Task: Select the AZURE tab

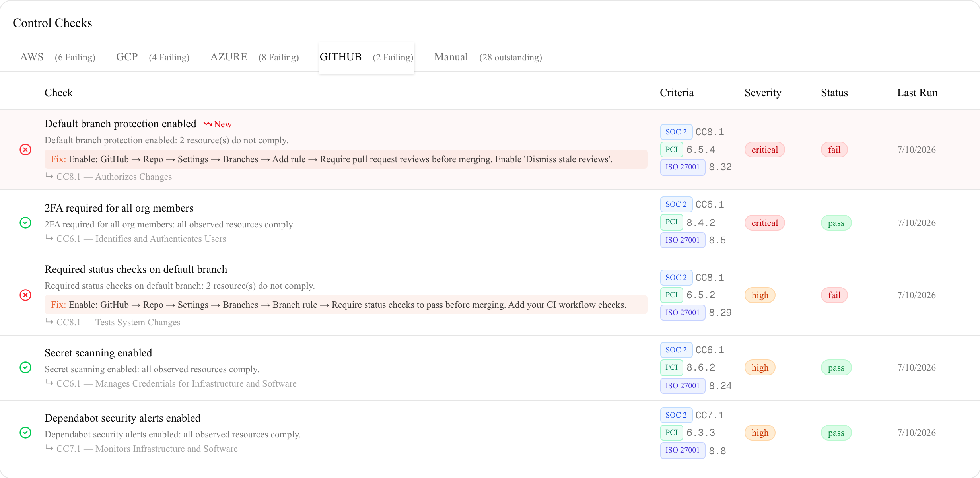Action: click(x=255, y=57)
